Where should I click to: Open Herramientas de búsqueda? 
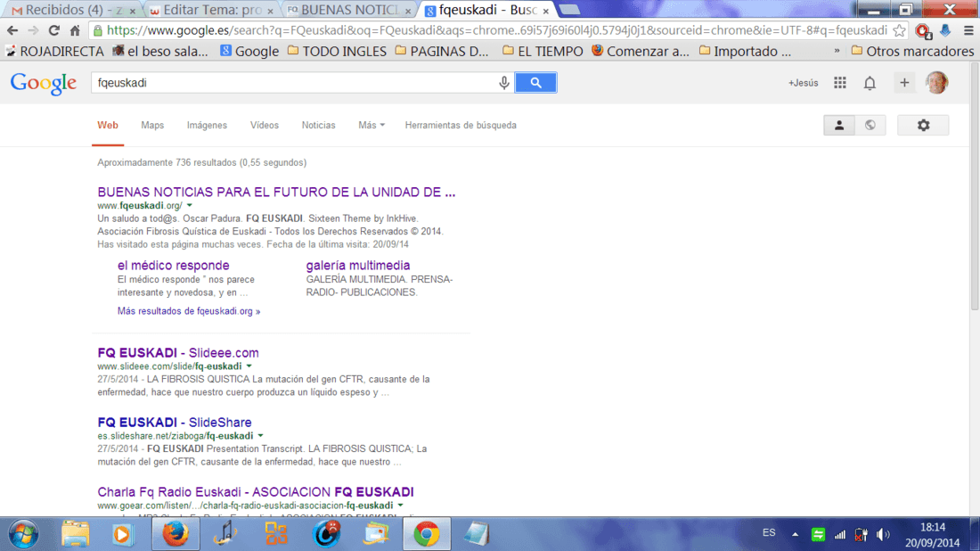click(461, 125)
